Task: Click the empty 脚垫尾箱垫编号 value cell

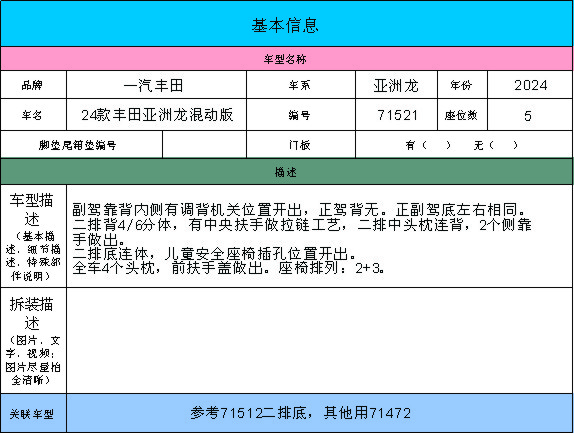Action: (x=204, y=145)
